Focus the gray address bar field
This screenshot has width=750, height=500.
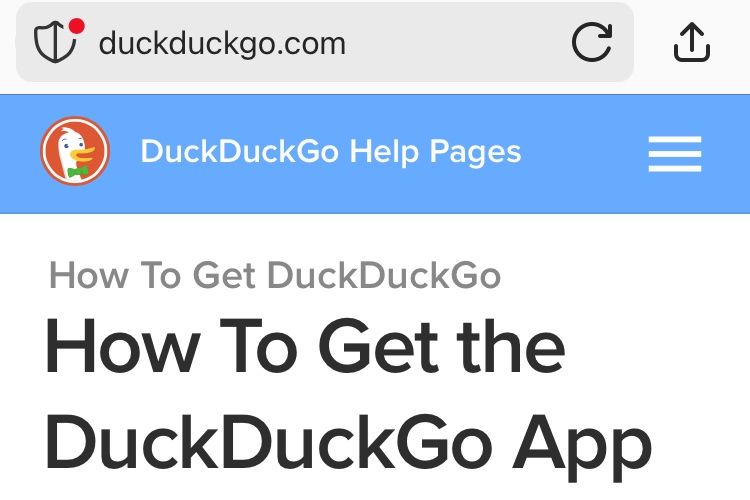pos(325,42)
